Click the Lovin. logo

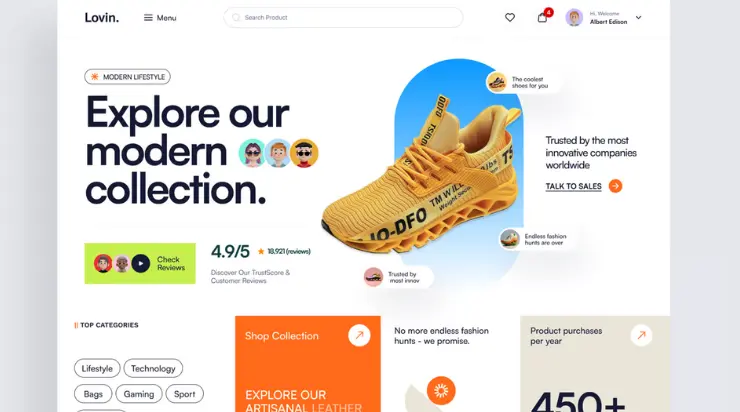point(102,17)
